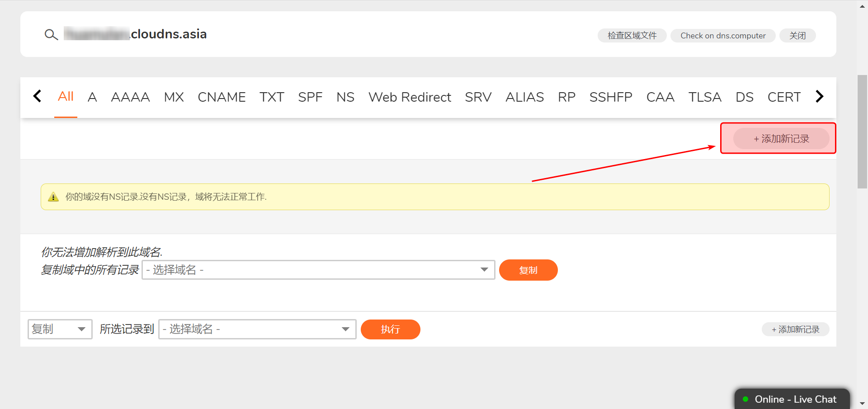Open the MX records tab
Screen dimensions: 868x409
click(x=174, y=97)
